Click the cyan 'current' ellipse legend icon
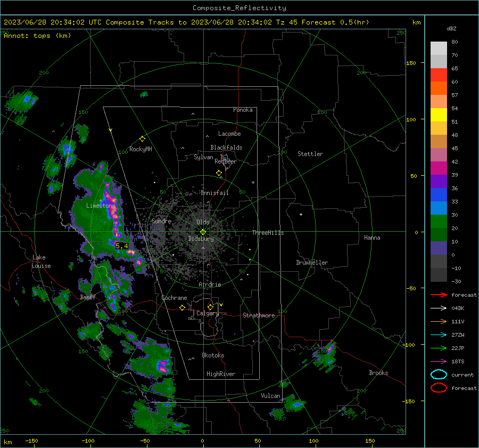 (x=439, y=374)
